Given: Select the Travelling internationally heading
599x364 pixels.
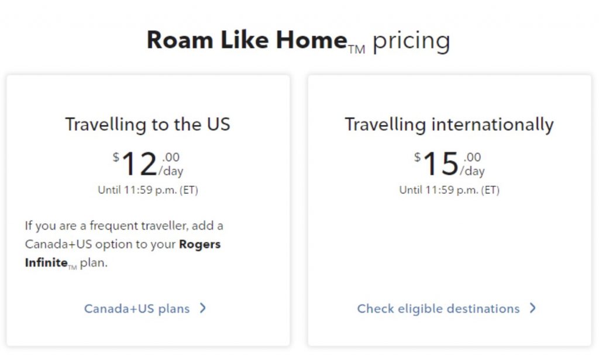Looking at the screenshot, I should coord(449,124).
